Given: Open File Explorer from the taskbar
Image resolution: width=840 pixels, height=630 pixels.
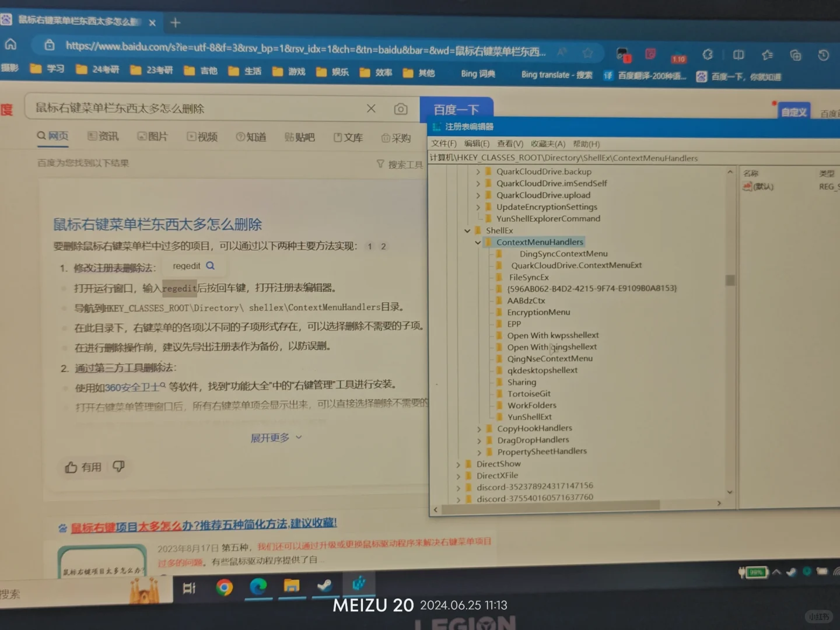Looking at the screenshot, I should click(x=291, y=586).
